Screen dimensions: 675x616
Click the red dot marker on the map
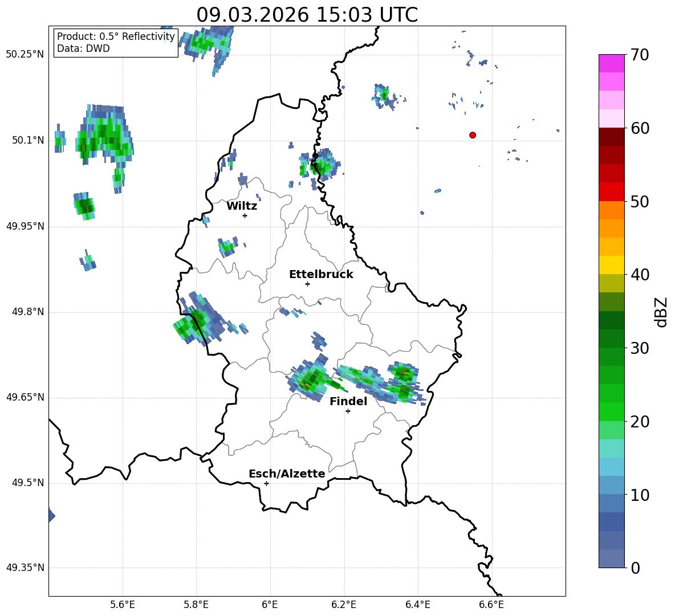[472, 135]
